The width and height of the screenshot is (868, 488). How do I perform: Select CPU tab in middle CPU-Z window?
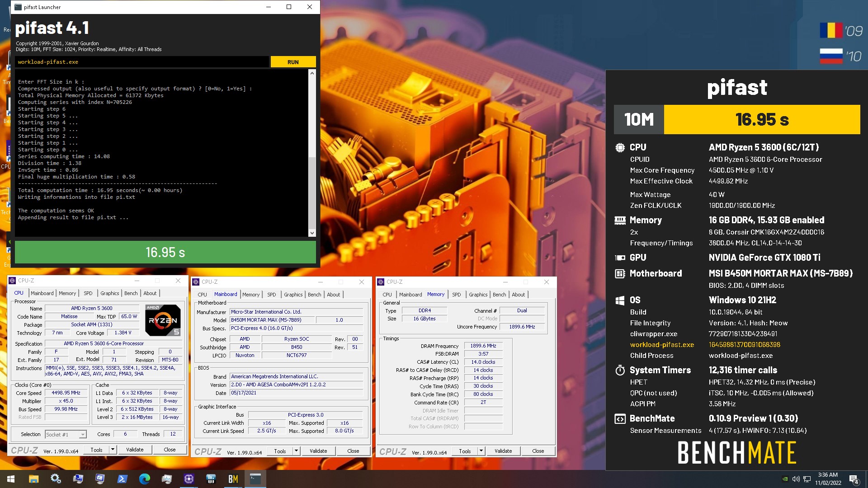[202, 295]
